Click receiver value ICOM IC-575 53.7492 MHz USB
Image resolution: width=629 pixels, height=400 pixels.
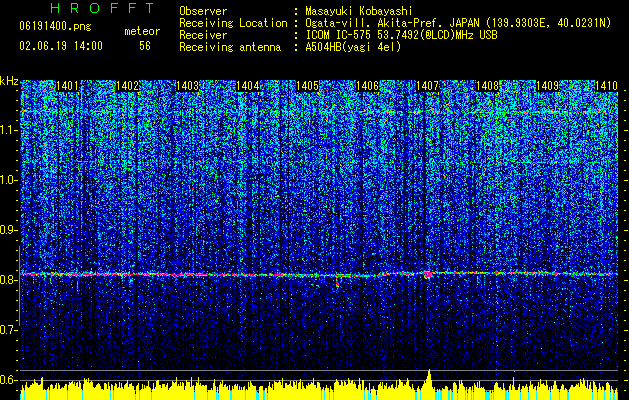coord(401,35)
